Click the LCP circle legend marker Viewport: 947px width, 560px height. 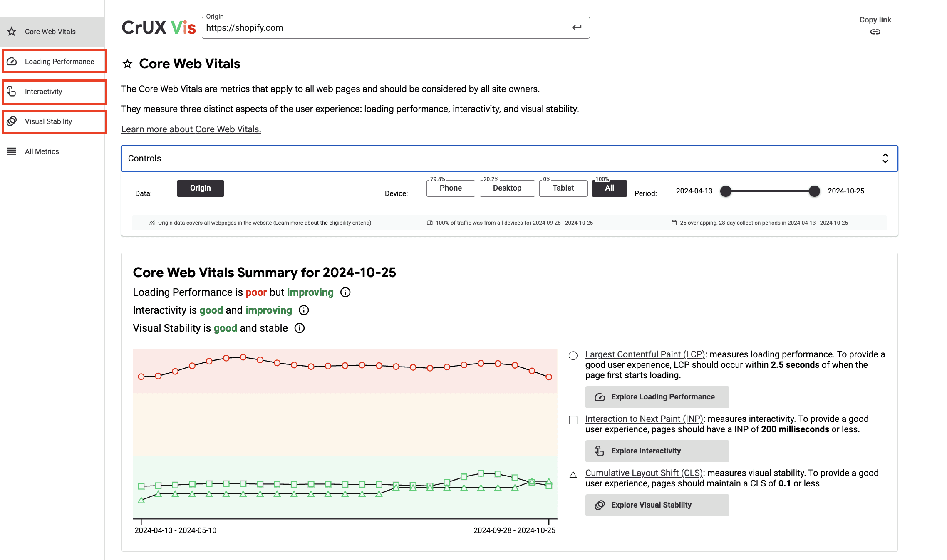point(573,356)
